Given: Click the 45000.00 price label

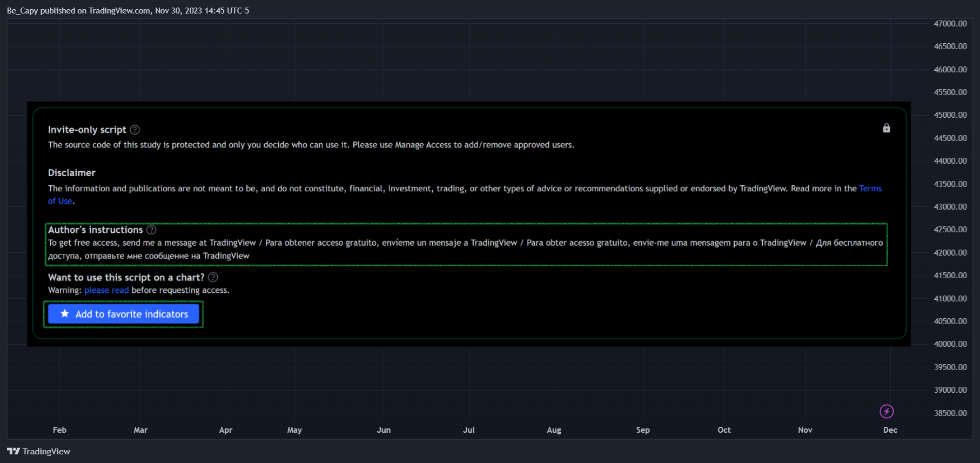Looking at the screenshot, I should pyautogui.click(x=950, y=115).
